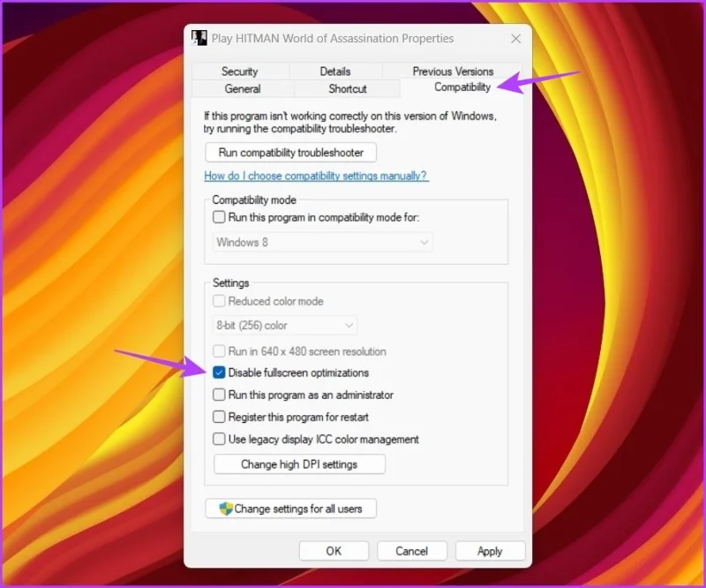Enable Use legacy display ICC color management

point(219,439)
